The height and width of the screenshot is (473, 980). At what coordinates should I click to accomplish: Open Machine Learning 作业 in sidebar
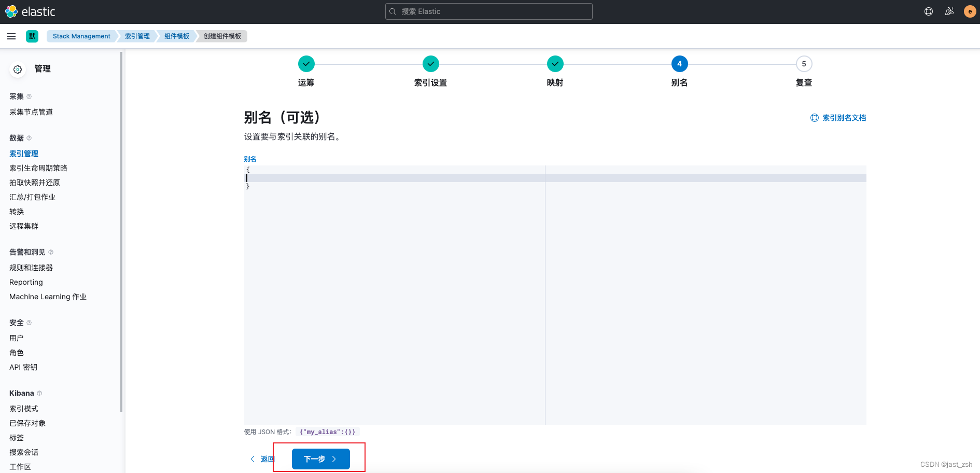tap(48, 297)
